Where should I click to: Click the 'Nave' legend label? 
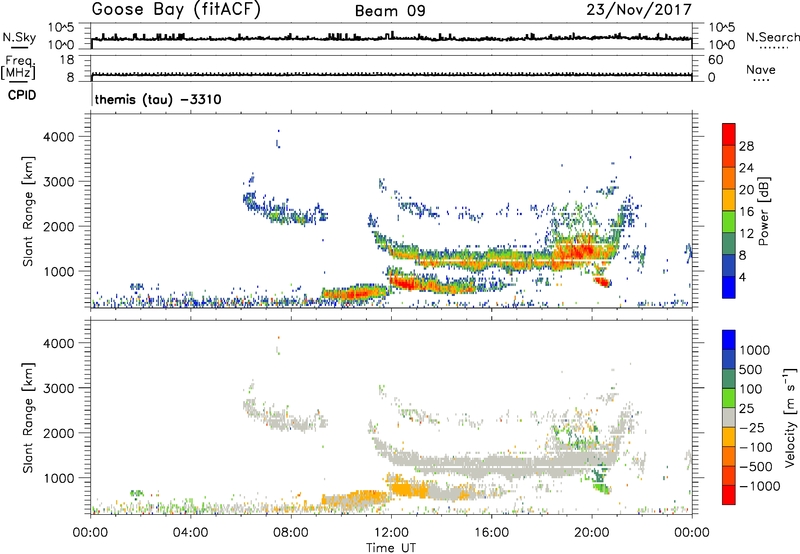click(x=760, y=70)
